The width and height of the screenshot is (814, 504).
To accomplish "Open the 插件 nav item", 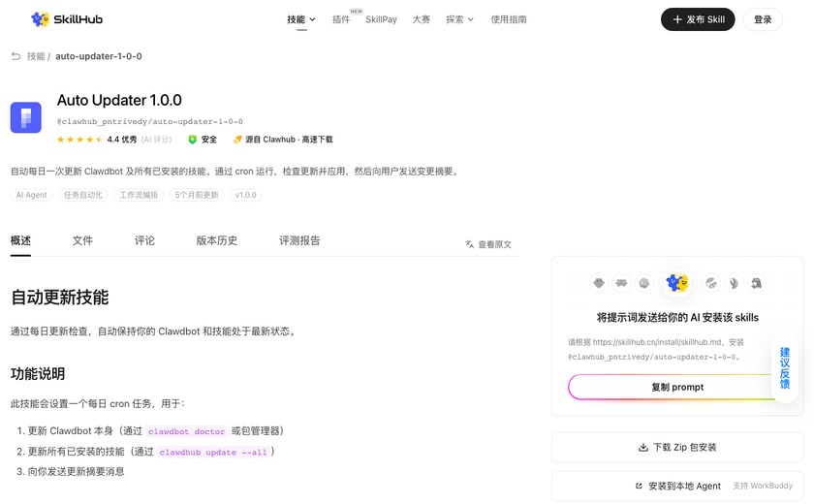I will 341,19.
